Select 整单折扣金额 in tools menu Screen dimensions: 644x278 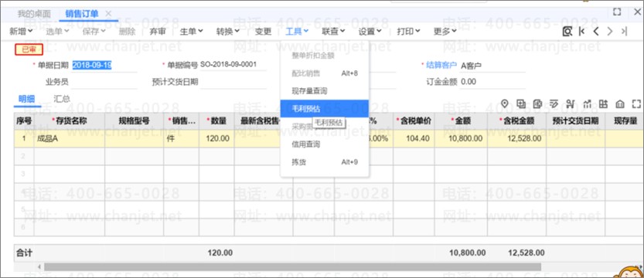tap(325, 55)
